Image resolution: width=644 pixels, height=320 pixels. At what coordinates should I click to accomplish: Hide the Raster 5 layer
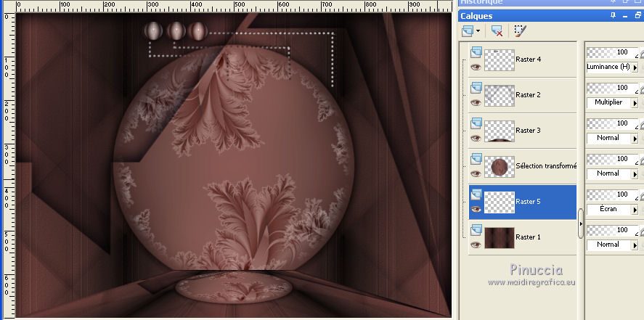click(476, 209)
